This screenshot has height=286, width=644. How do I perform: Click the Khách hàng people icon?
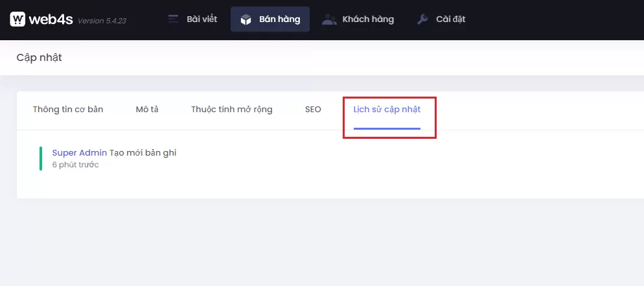[330, 19]
